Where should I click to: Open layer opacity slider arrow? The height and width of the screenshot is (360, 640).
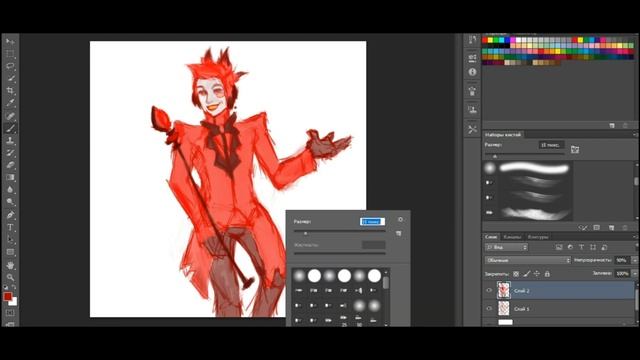coord(634,260)
